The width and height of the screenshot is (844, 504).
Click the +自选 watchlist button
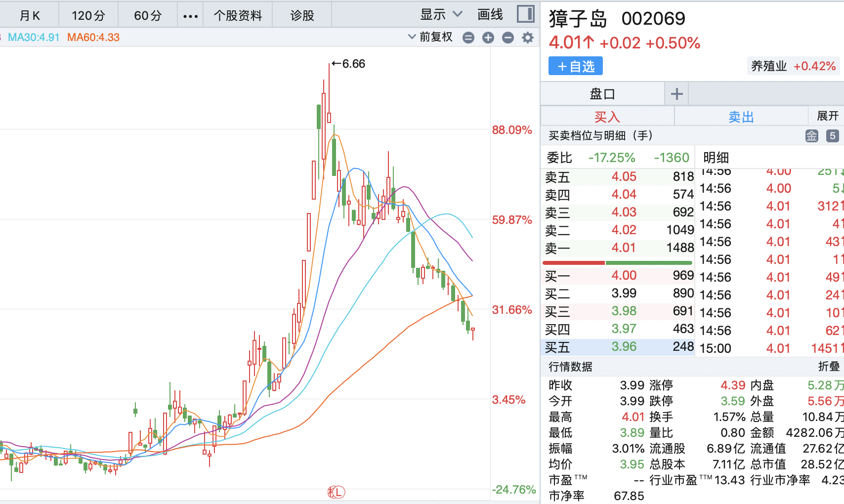point(575,66)
